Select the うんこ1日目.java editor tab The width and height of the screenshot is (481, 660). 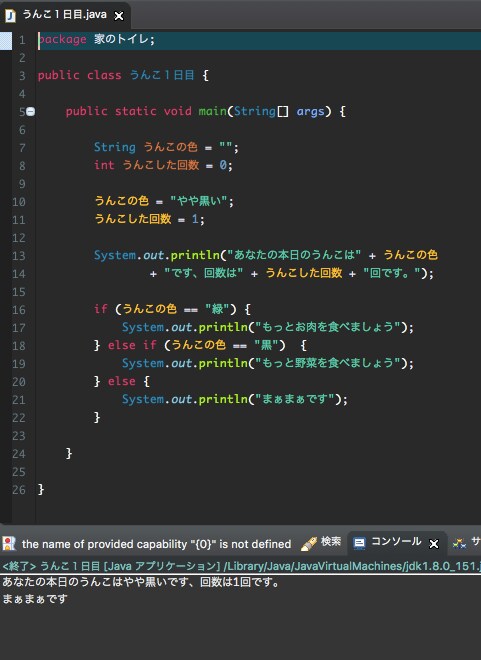coord(65,15)
